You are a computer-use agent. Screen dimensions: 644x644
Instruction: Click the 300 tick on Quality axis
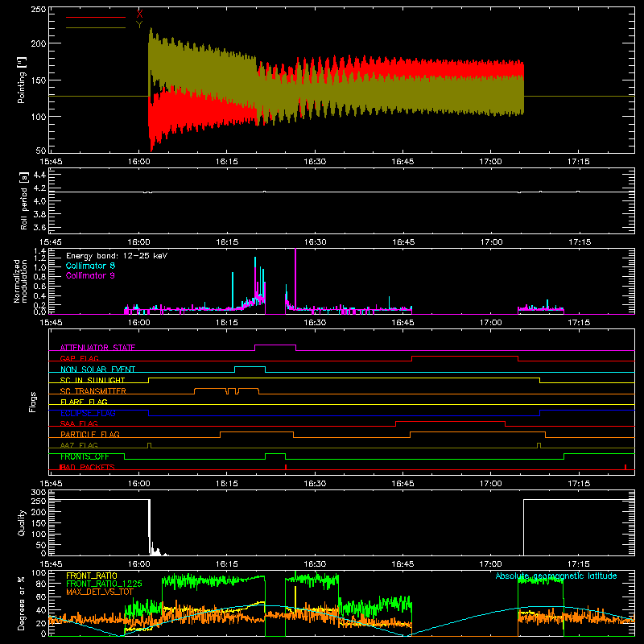(39, 492)
